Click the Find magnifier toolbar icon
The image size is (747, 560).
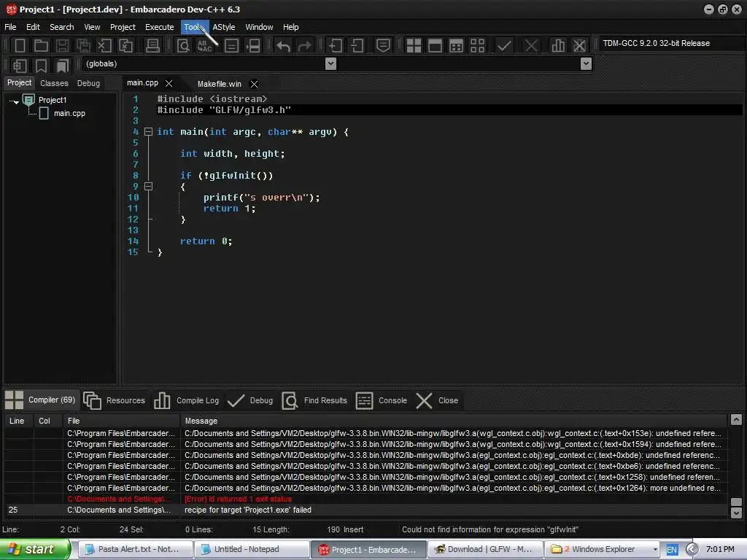(x=183, y=46)
